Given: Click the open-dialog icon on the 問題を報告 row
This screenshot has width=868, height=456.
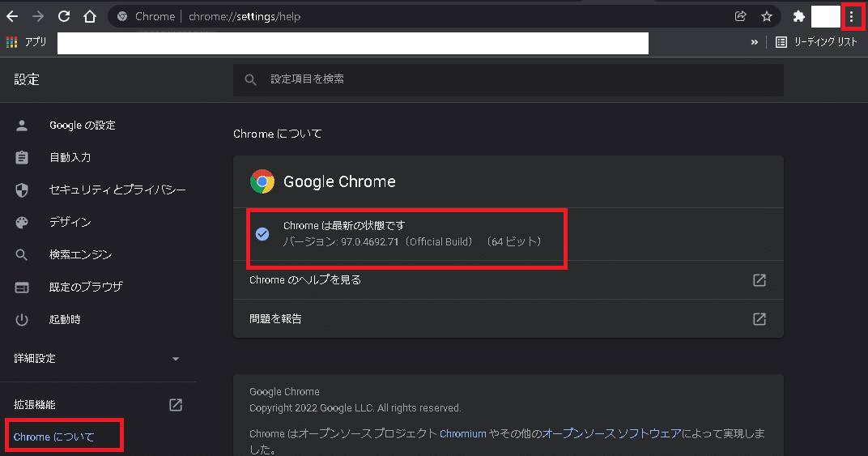Looking at the screenshot, I should [x=759, y=318].
